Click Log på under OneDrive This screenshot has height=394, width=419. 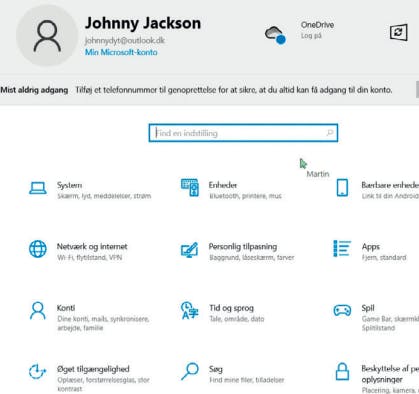point(311,36)
